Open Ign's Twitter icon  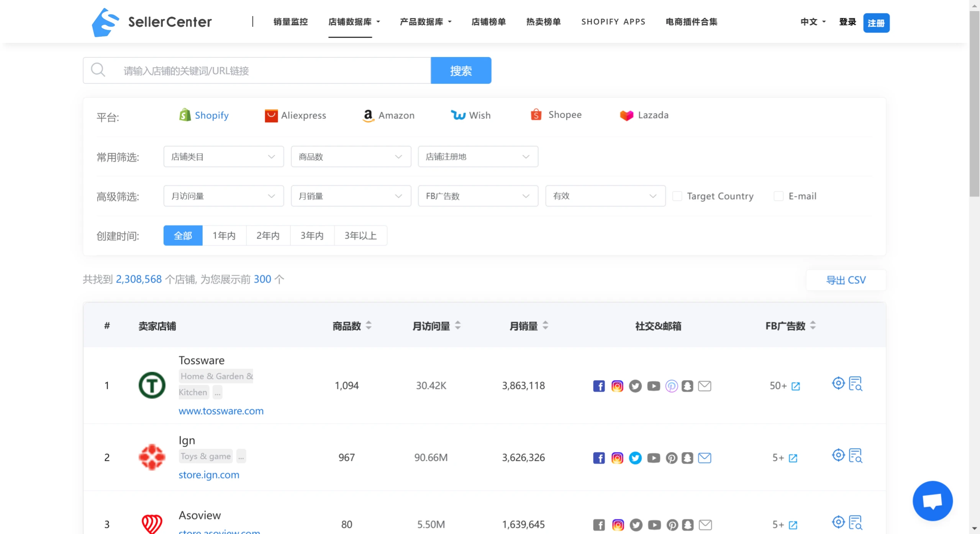[635, 458]
